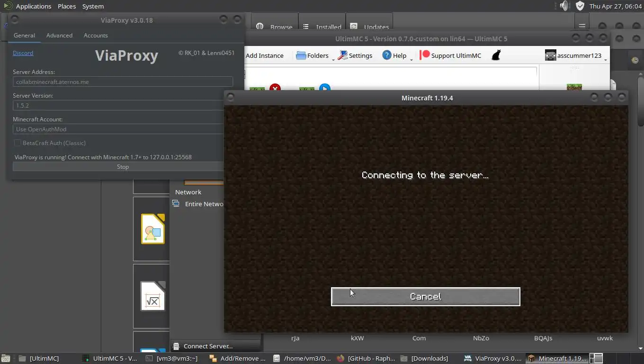Click the MATE logo icon beside Applications
Viewport: 644px width, 364px height.
pyautogui.click(x=7, y=6)
